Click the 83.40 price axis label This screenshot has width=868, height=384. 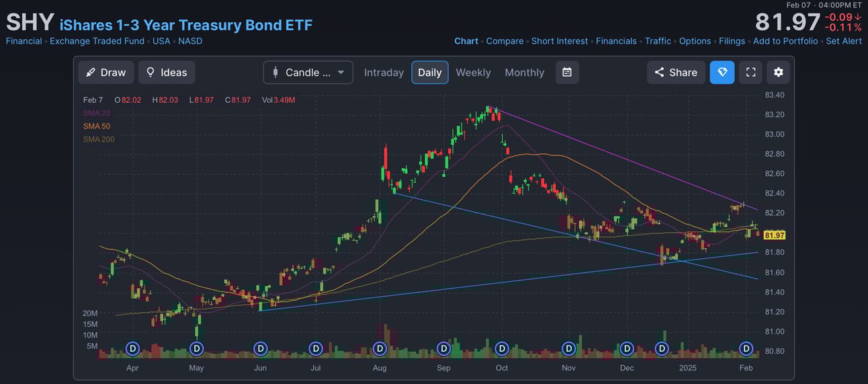[x=775, y=95]
